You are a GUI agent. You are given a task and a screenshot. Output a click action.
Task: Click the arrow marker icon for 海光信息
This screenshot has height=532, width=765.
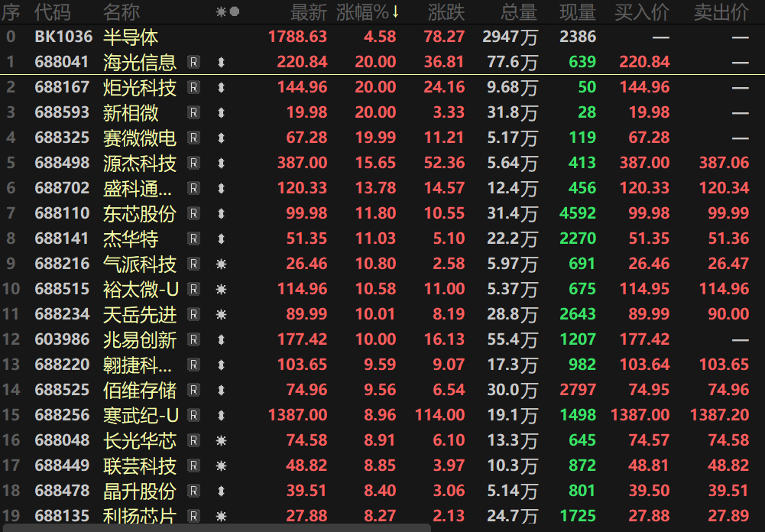point(221,62)
